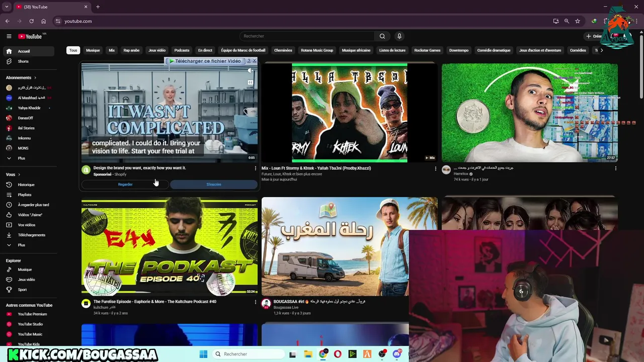Open Historique in the sidebar
Image resolution: width=644 pixels, height=362 pixels.
[28, 185]
